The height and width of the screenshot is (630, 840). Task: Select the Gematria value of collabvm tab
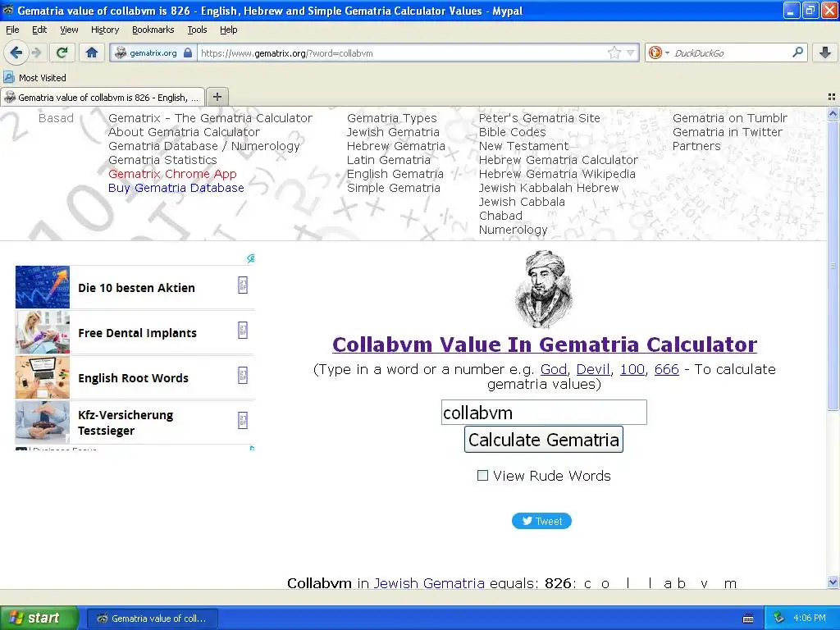click(103, 98)
